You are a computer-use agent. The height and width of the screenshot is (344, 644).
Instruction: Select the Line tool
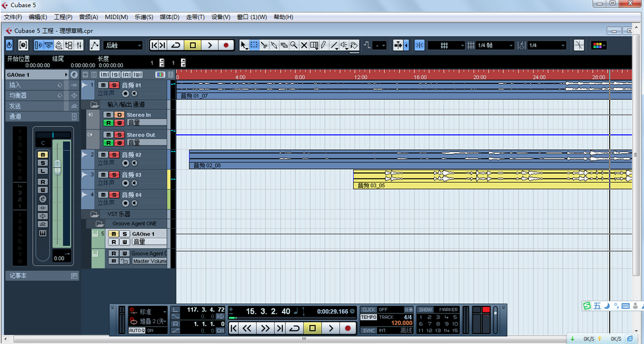(334, 45)
